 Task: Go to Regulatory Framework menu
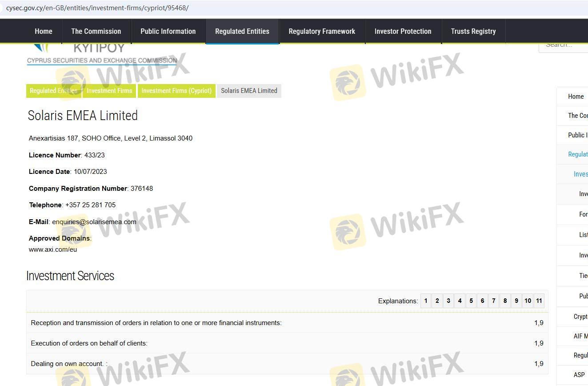click(x=322, y=31)
